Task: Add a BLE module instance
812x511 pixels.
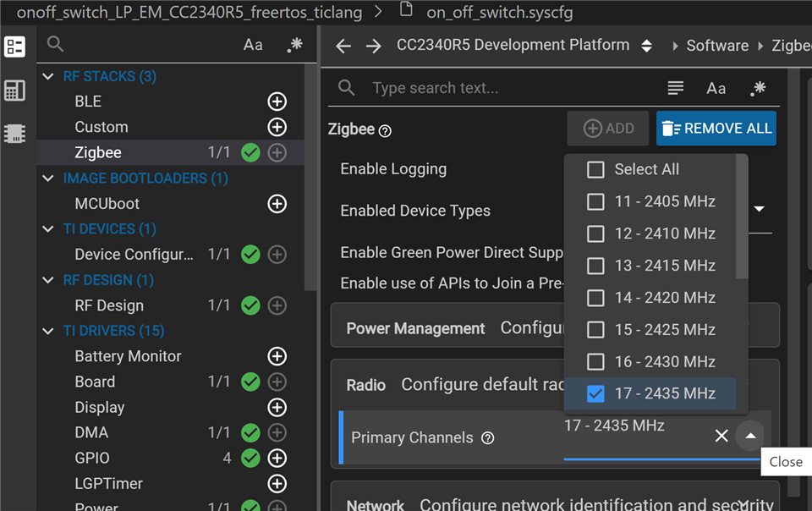Action: (x=277, y=102)
